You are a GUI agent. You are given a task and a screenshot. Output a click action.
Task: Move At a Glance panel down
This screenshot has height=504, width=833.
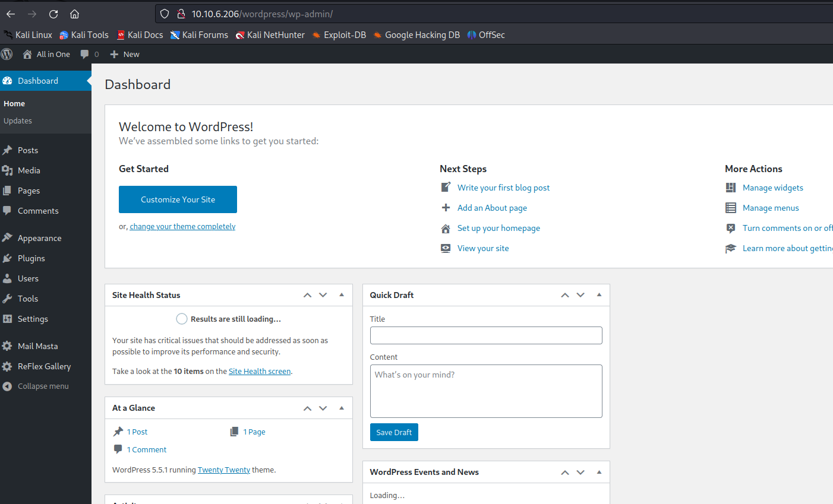coord(323,408)
